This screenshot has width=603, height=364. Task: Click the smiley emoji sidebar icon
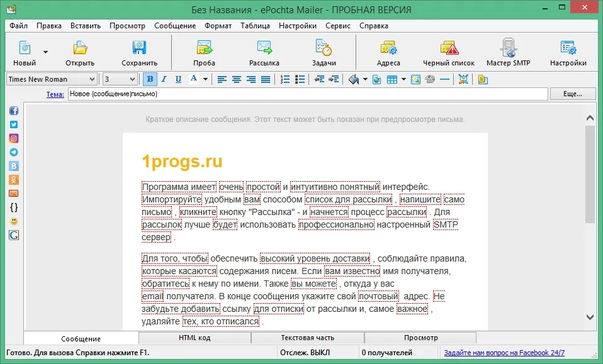14,221
